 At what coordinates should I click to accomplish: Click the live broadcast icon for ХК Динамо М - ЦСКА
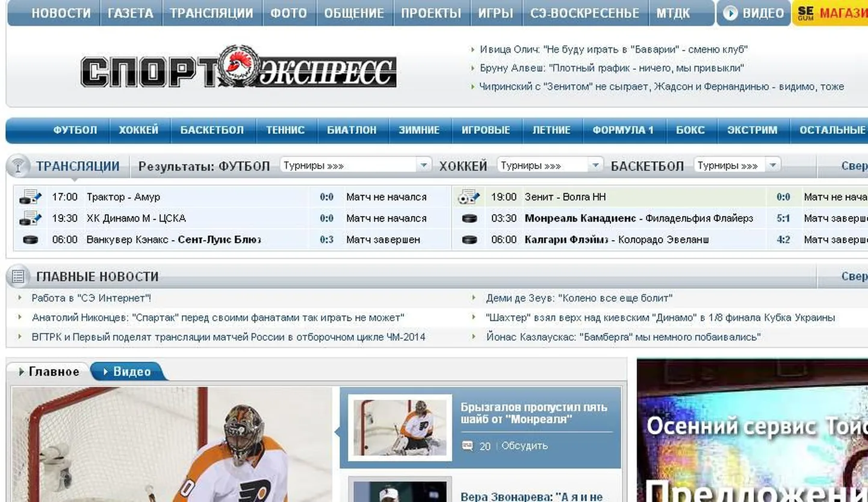tap(30, 218)
